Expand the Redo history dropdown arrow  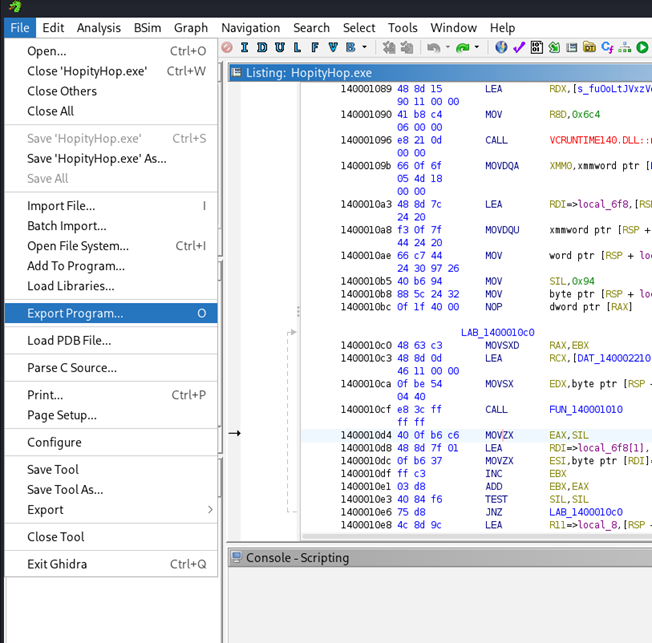[477, 47]
